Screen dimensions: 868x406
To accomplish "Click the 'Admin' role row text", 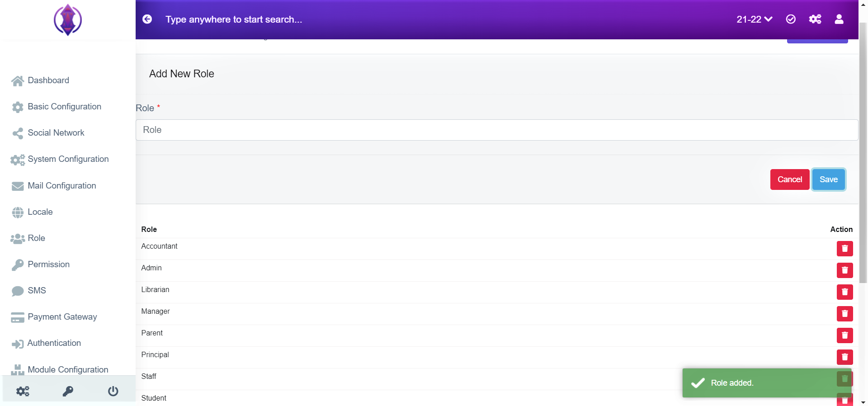I will [151, 268].
